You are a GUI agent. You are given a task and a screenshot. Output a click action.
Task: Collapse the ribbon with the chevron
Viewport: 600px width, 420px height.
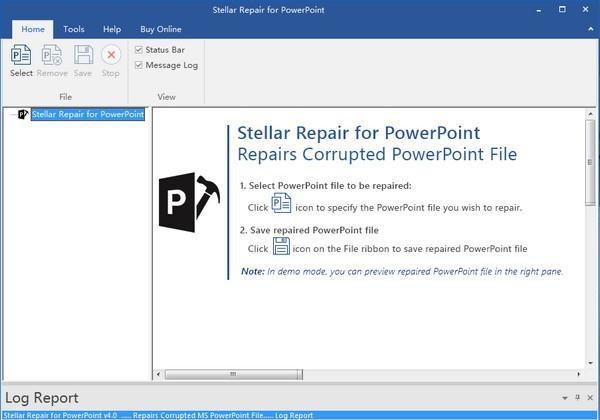pyautogui.click(x=590, y=29)
